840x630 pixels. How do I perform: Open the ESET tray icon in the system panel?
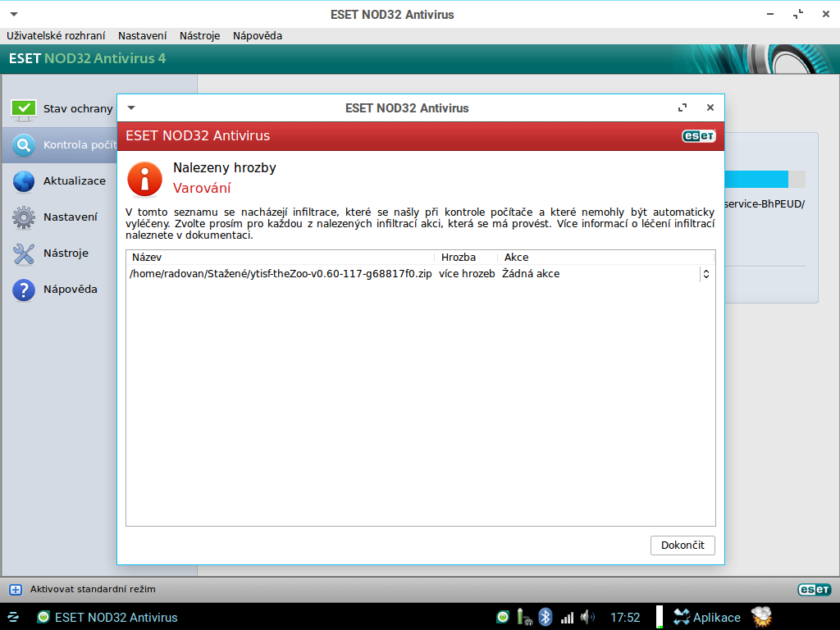[503, 617]
